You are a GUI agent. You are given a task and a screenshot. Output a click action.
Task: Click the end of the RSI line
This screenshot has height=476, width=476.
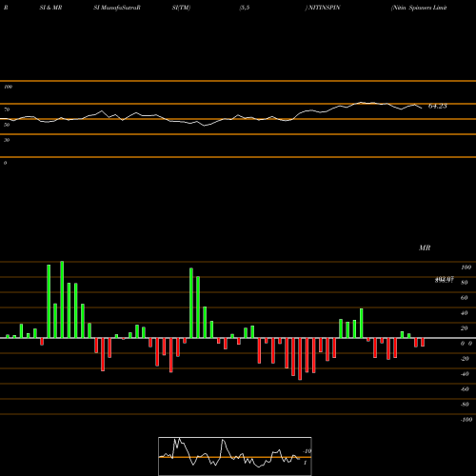[x=422, y=109]
